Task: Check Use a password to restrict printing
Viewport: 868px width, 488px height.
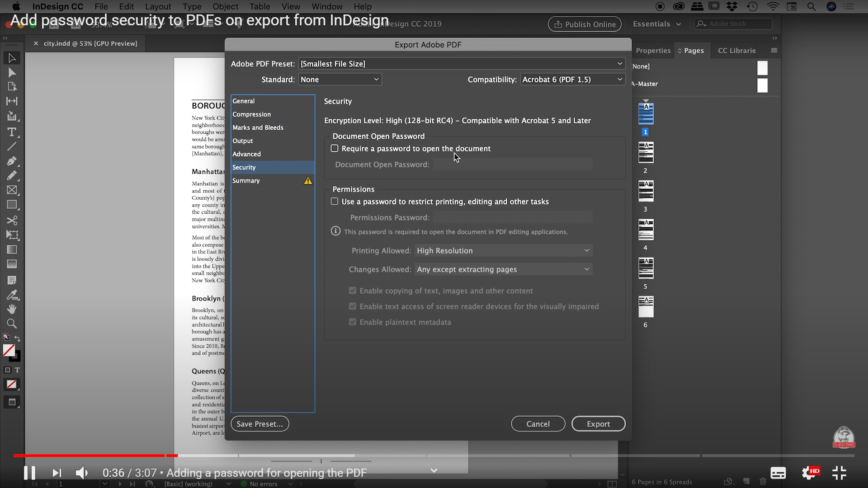Action: (x=335, y=202)
